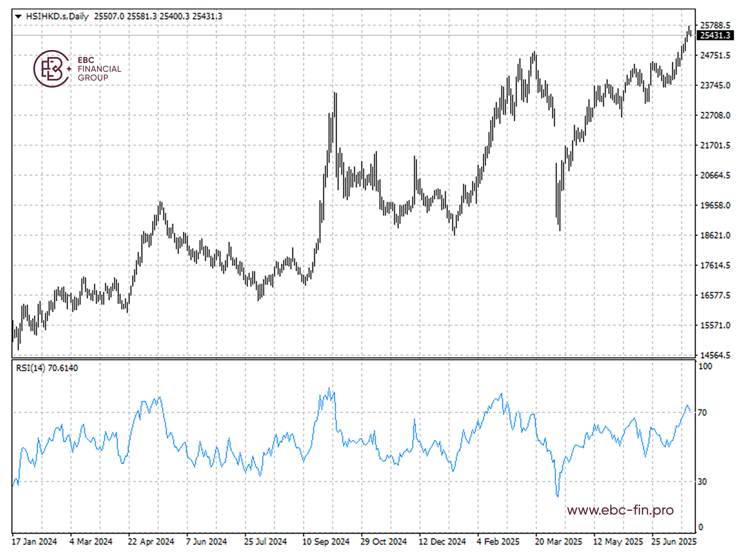
Task: Open the www.ebc-fin.pro link
Action: click(620, 510)
